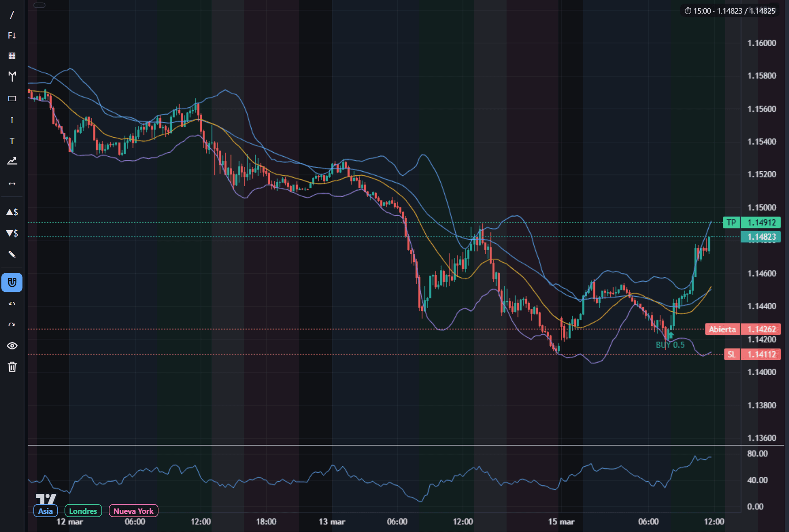The height and width of the screenshot is (532, 789).
Task: Click the open price value 1.14262
Action: click(761, 329)
